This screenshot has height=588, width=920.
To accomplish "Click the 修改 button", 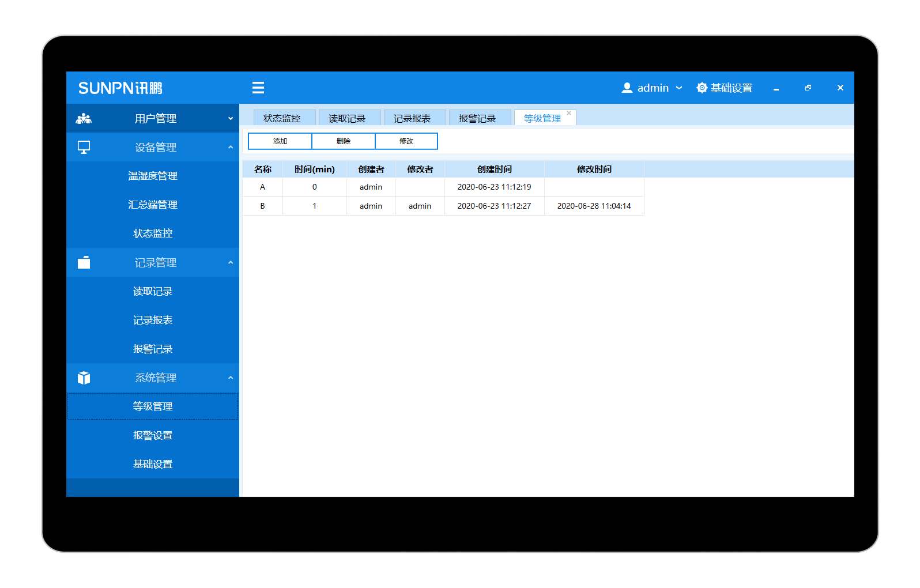I will coord(406,141).
